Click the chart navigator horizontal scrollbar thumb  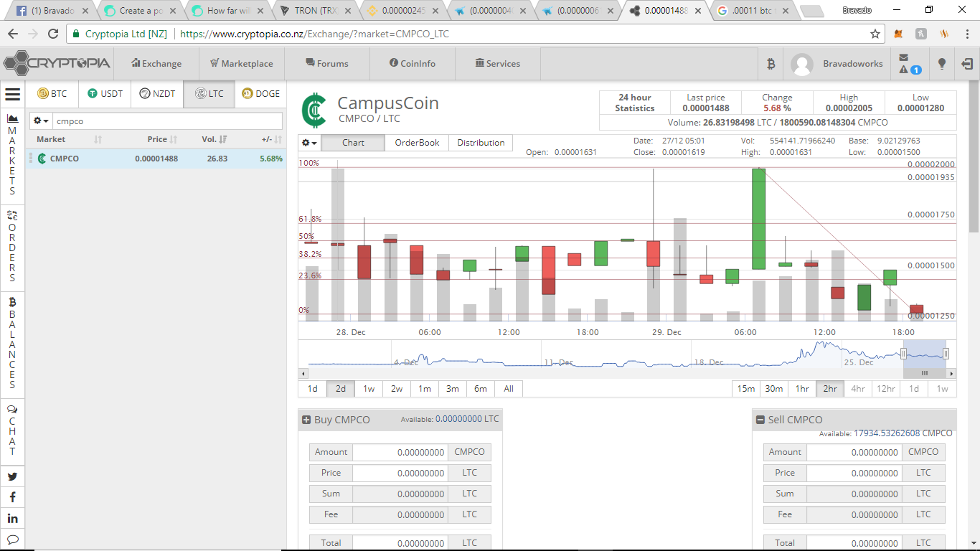[925, 373]
